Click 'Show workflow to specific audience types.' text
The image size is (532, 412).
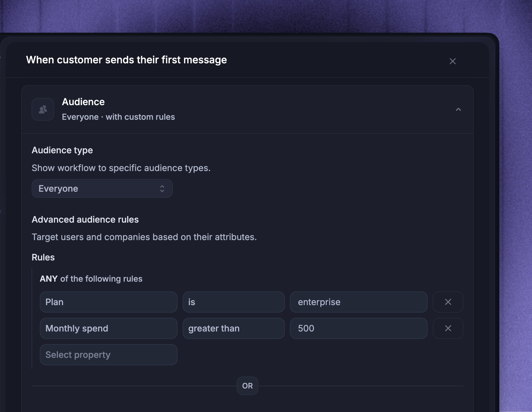(121, 168)
